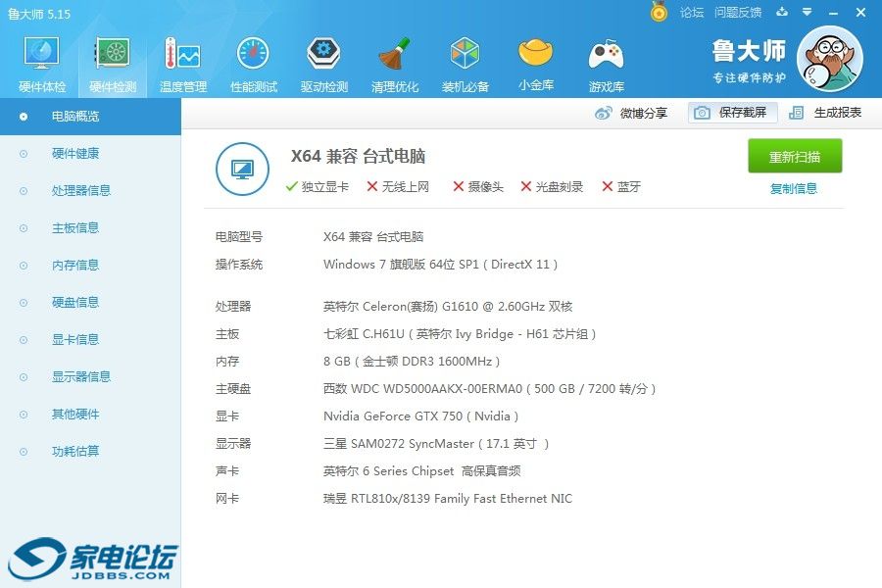
Task: Click the gold medal icon in title bar
Action: click(659, 11)
